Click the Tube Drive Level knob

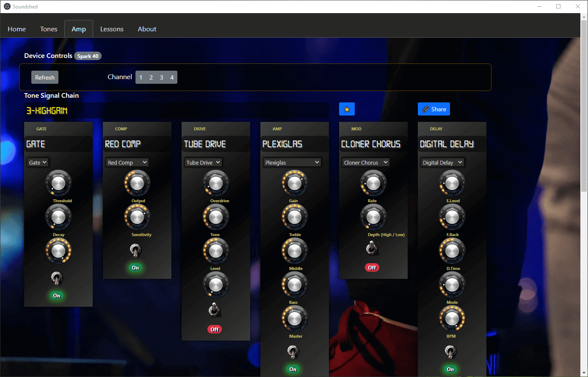coord(216,250)
